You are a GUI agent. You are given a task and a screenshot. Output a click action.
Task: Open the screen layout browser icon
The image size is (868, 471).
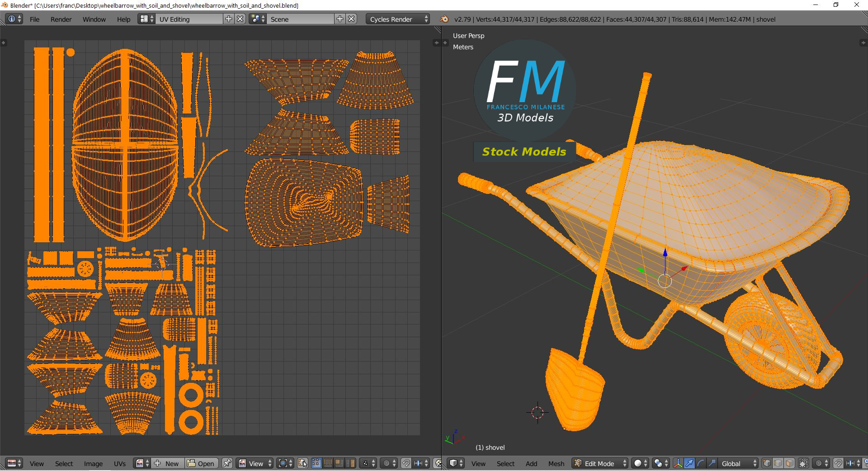(x=146, y=19)
